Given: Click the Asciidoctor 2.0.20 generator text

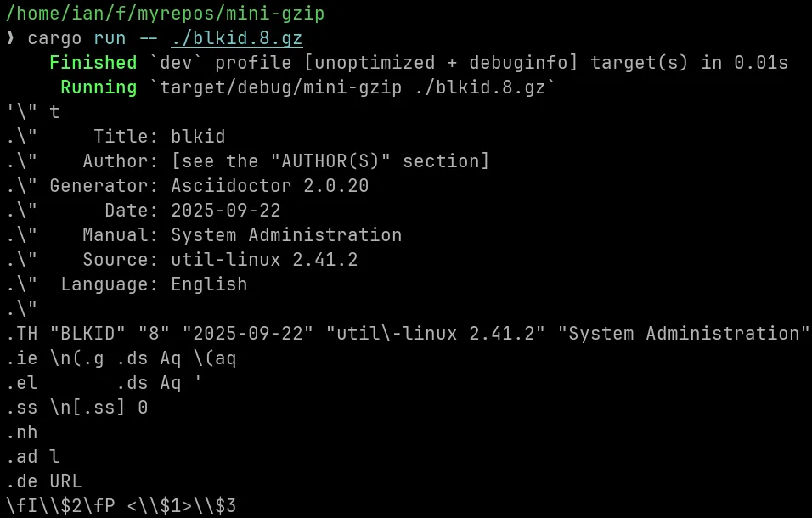Looking at the screenshot, I should (270, 186).
